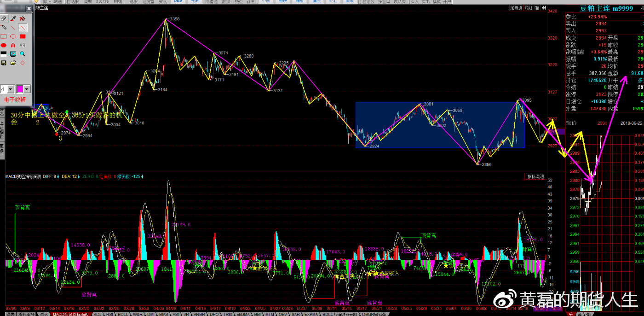Click the MACD DIFF value label
This screenshot has width=644, height=316.
50,176
